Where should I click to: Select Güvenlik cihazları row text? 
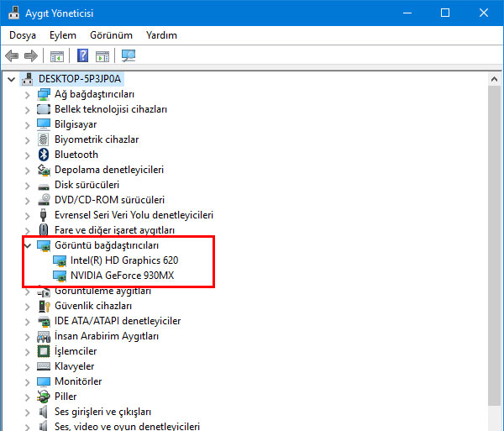click(93, 306)
